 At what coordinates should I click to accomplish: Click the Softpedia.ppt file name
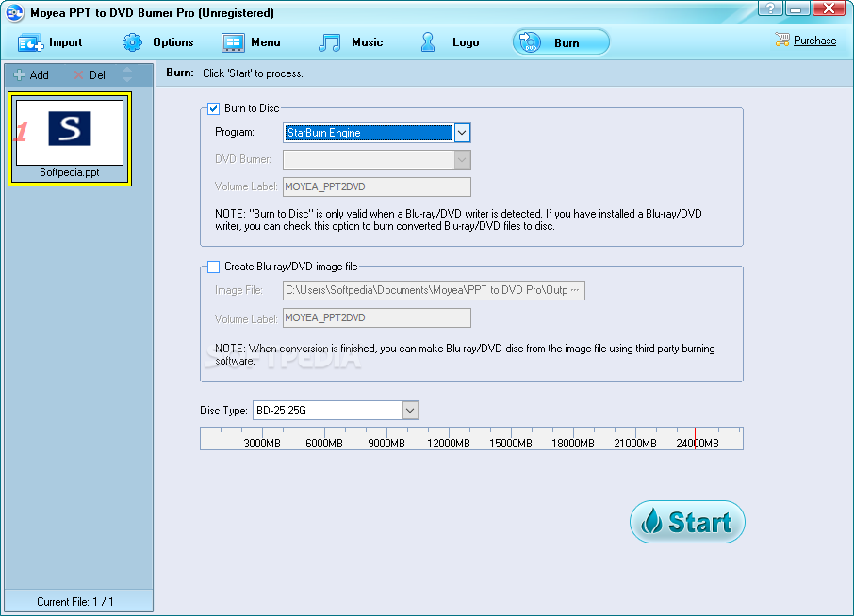click(x=70, y=172)
